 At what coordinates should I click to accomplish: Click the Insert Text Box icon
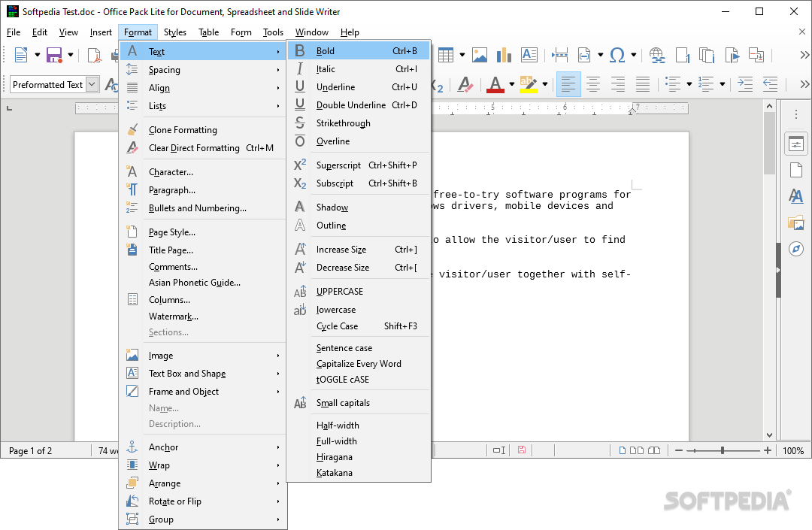pyautogui.click(x=529, y=55)
